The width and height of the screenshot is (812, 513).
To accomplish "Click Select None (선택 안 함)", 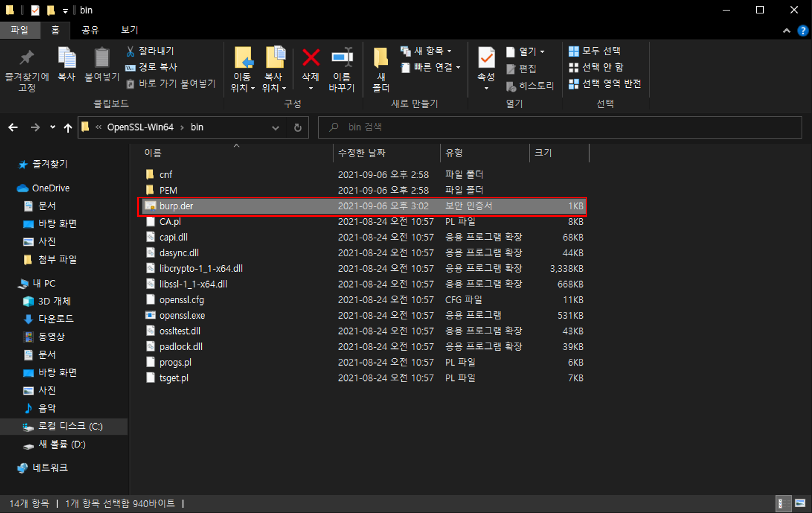I will pos(596,67).
